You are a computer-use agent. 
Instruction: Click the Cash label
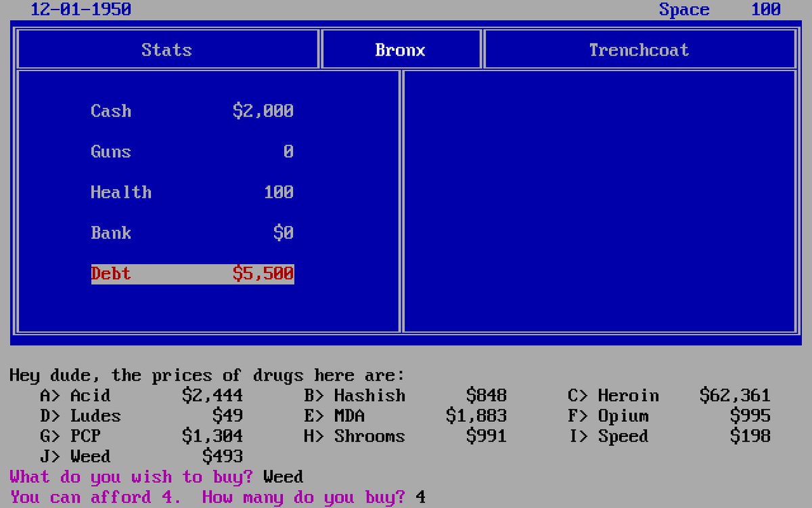tap(111, 111)
